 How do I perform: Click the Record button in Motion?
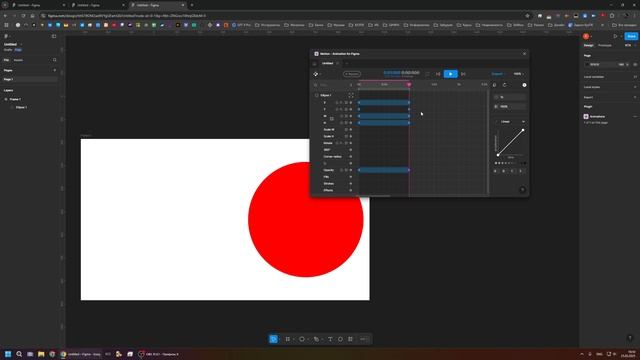click(351, 74)
